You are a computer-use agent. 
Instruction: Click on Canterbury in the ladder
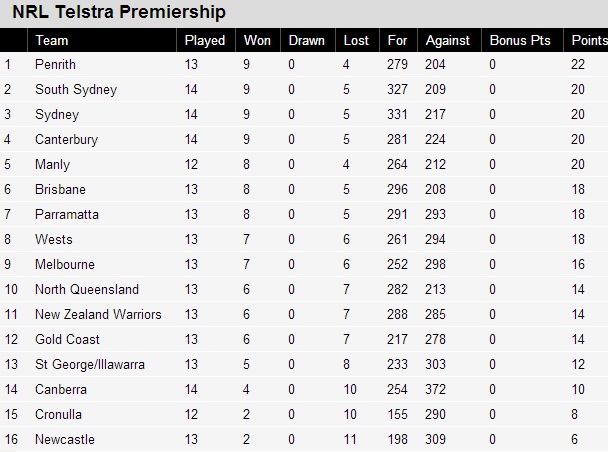pyautogui.click(x=66, y=140)
